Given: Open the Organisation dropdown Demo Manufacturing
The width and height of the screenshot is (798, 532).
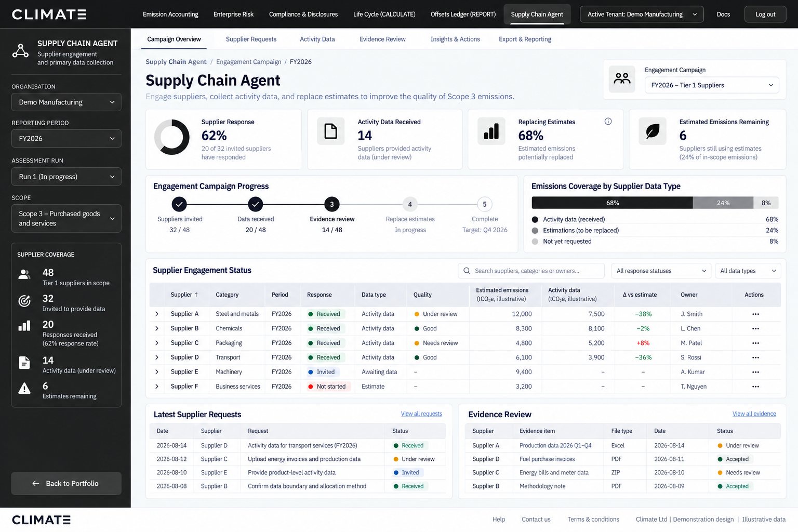Looking at the screenshot, I should tap(66, 102).
